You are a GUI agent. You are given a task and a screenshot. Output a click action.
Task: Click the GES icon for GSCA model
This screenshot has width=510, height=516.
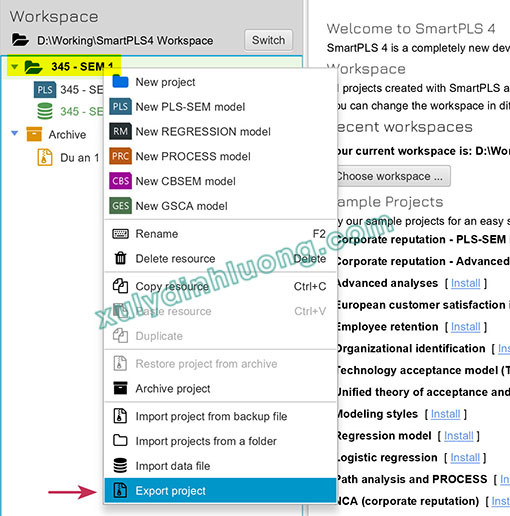(x=120, y=206)
